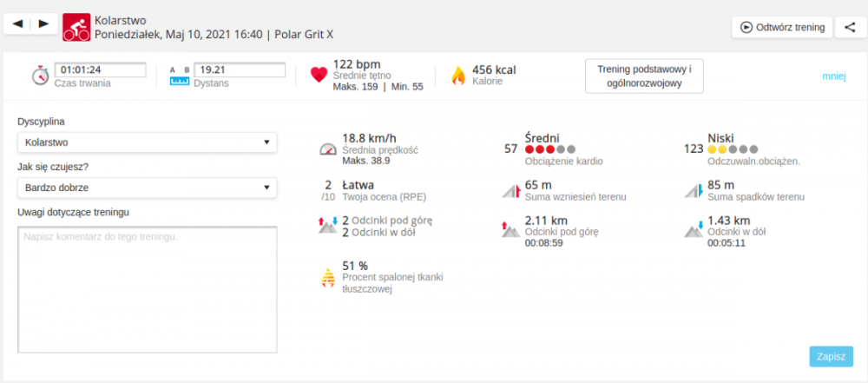Click 'Trening podstawowy i ogólnorozwojowy' button
Viewport: 868px width, 383px height.
pos(643,76)
